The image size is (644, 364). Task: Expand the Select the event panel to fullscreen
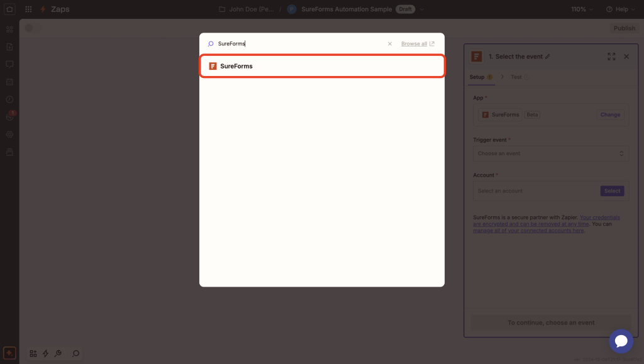click(611, 56)
